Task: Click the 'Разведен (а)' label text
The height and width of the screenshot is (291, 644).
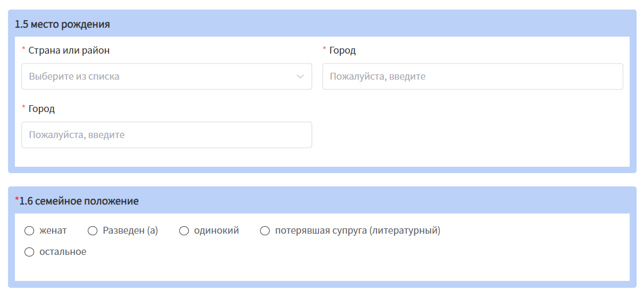Action: (x=130, y=230)
